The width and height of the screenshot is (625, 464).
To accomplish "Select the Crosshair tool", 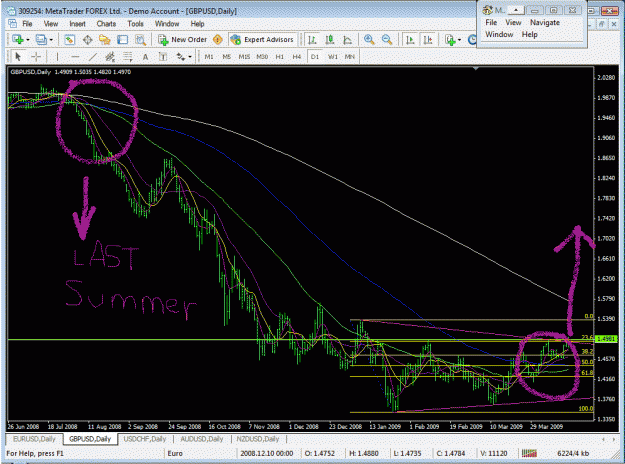I will tap(36, 57).
